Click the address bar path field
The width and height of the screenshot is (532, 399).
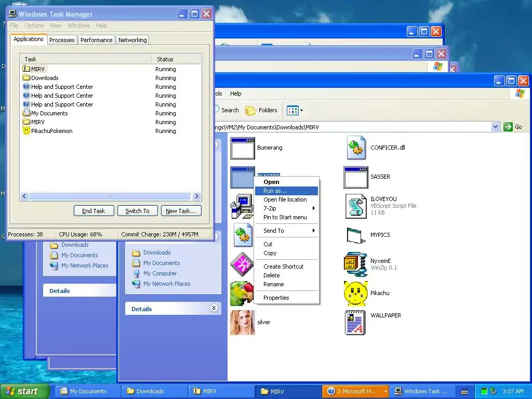point(353,127)
